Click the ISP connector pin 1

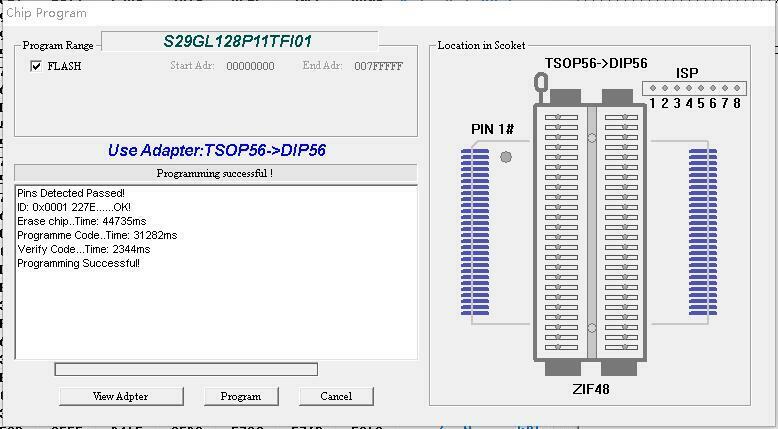pyautogui.click(x=652, y=89)
